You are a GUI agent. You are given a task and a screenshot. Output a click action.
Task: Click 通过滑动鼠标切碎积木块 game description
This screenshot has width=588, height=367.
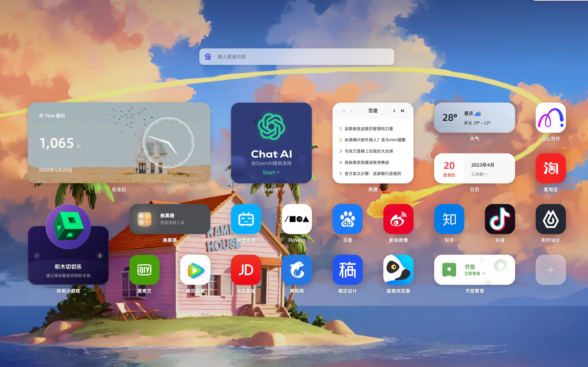(68, 276)
